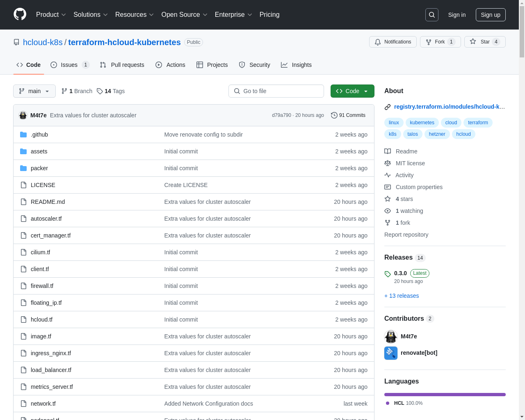Open the firewall.tf file
This screenshot has width=525, height=420.
[x=42, y=286]
